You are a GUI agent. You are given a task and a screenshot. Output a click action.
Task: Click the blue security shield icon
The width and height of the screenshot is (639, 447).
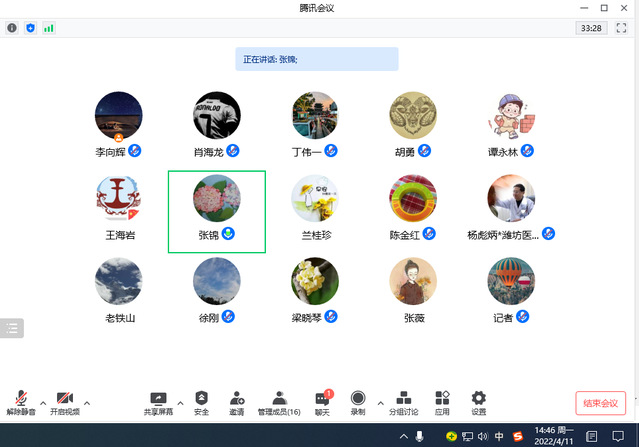click(30, 28)
